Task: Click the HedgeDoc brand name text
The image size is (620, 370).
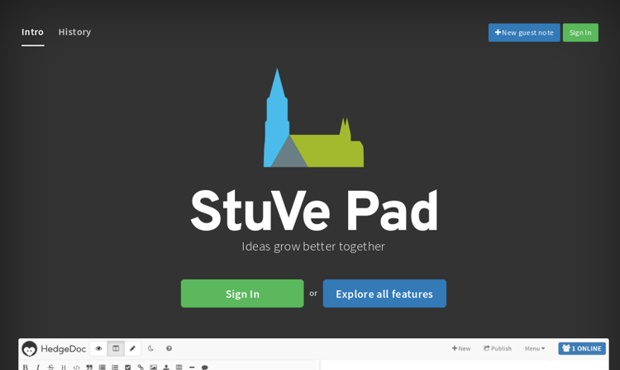Action: pyautogui.click(x=63, y=349)
